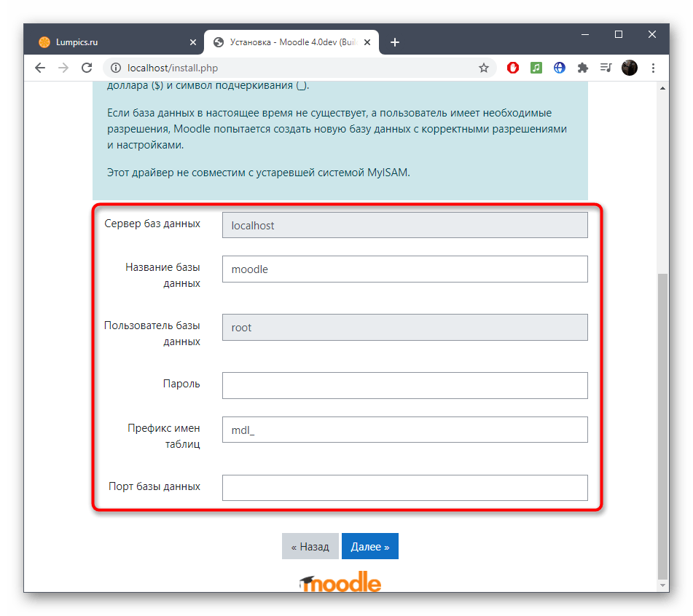Bookmark this page with star icon
Image resolution: width=693 pixels, height=616 pixels.
point(483,68)
